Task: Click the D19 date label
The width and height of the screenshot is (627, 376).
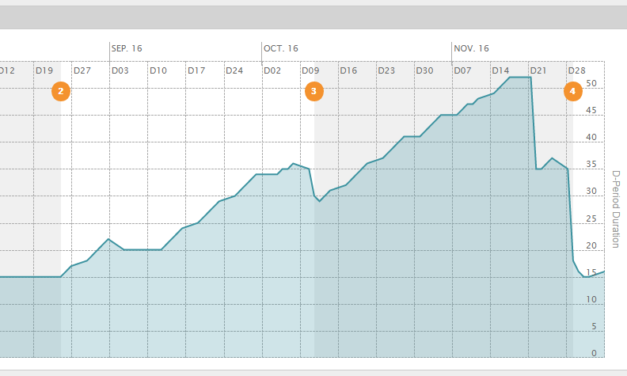Action: click(44, 71)
